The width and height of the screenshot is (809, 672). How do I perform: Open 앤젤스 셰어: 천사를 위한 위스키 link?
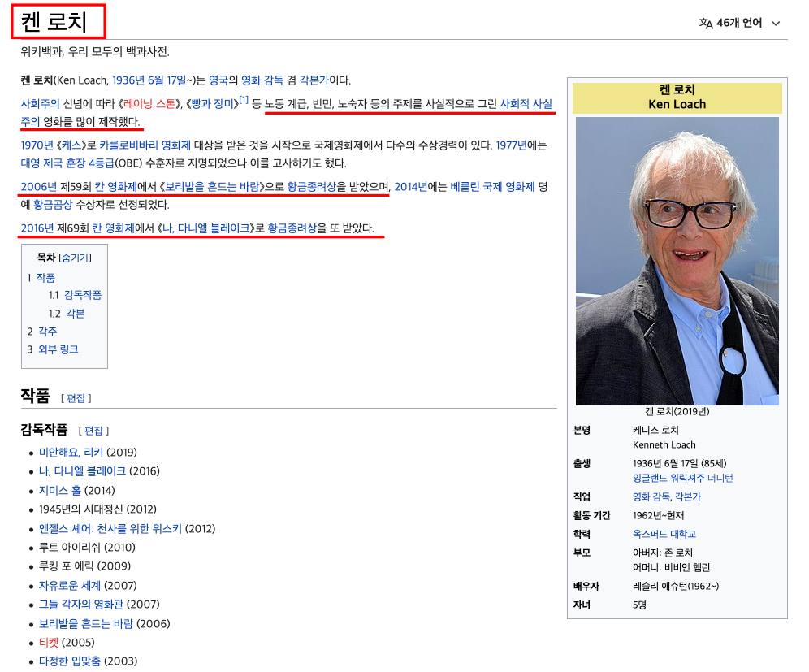click(x=110, y=528)
